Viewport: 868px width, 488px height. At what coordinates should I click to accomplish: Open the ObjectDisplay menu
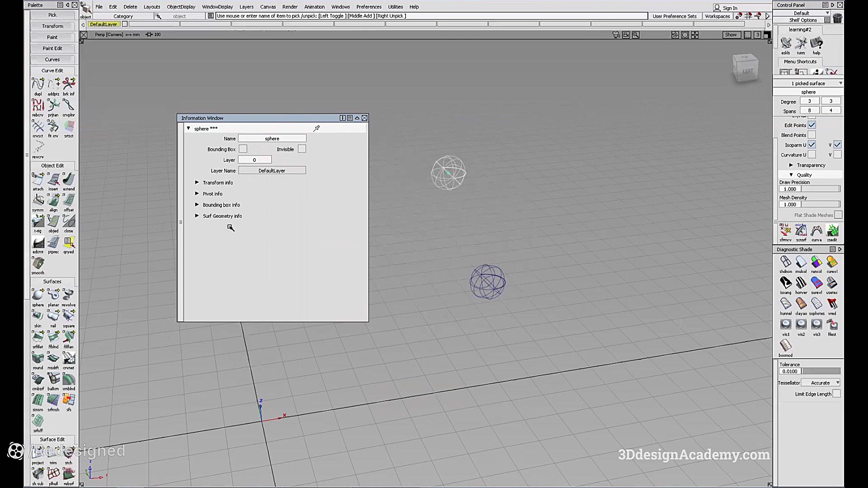coord(180,7)
